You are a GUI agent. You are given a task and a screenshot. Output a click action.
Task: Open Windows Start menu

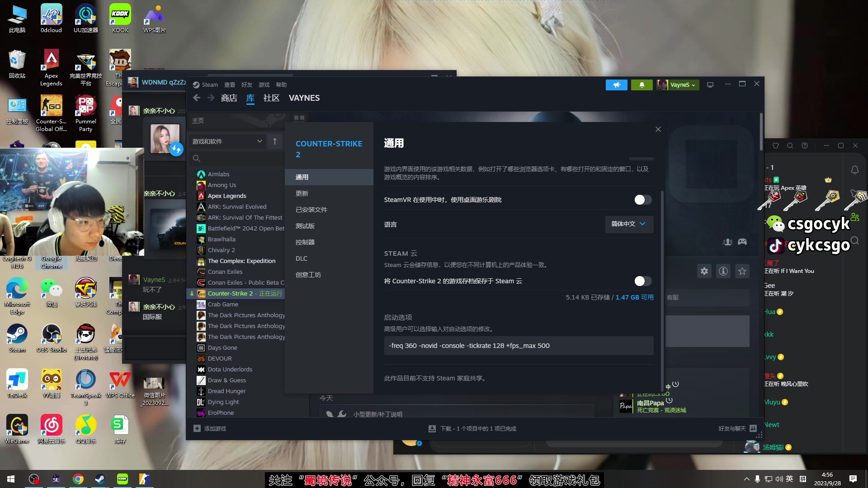[x=11, y=479]
